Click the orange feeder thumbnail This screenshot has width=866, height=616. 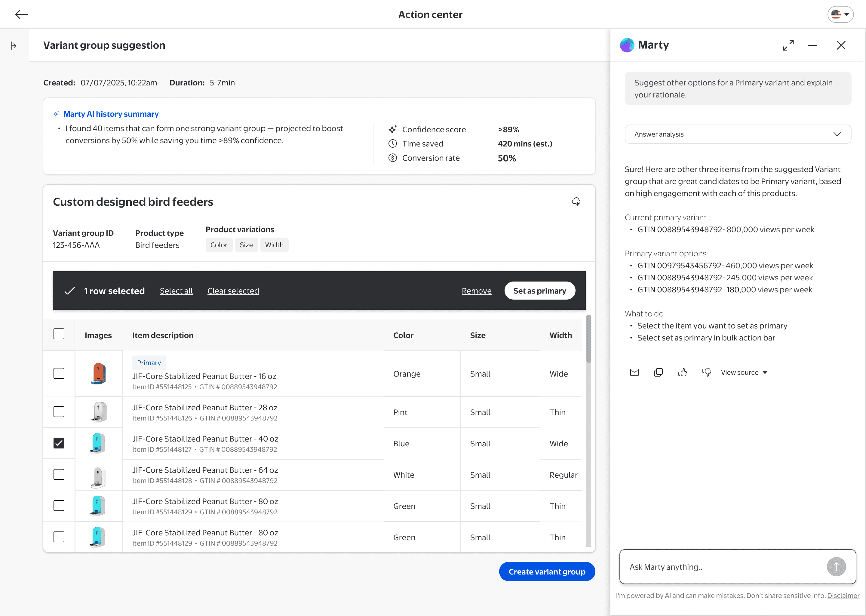tap(99, 373)
